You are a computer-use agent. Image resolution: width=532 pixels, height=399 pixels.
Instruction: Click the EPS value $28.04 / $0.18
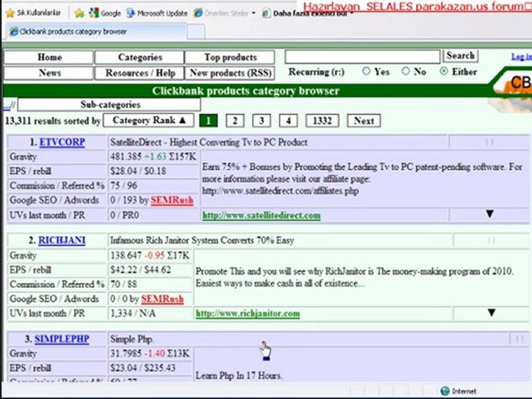[138, 171]
